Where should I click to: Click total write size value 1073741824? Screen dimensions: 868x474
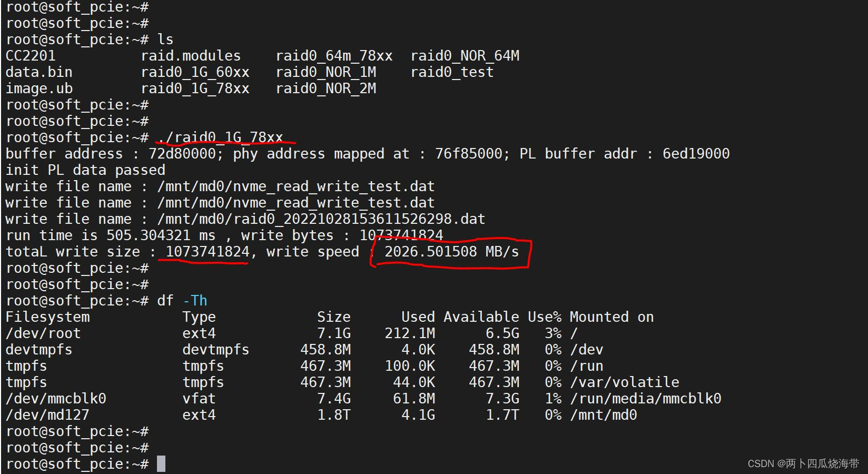[x=208, y=252]
